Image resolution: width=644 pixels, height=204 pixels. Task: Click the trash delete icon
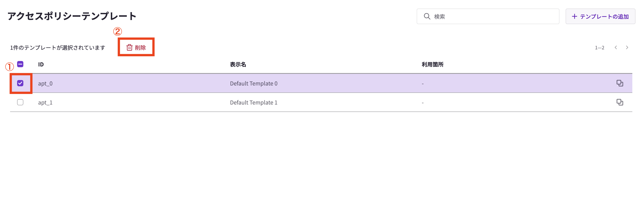129,47
